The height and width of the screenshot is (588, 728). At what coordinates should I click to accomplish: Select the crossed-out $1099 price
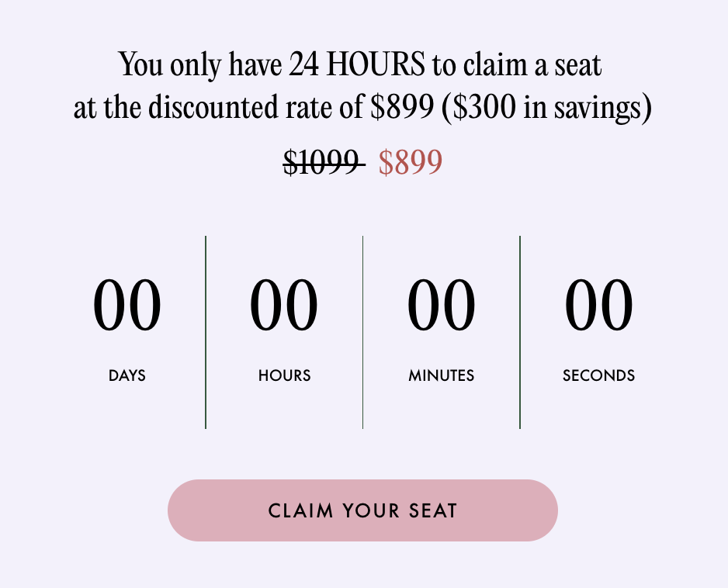pyautogui.click(x=321, y=162)
